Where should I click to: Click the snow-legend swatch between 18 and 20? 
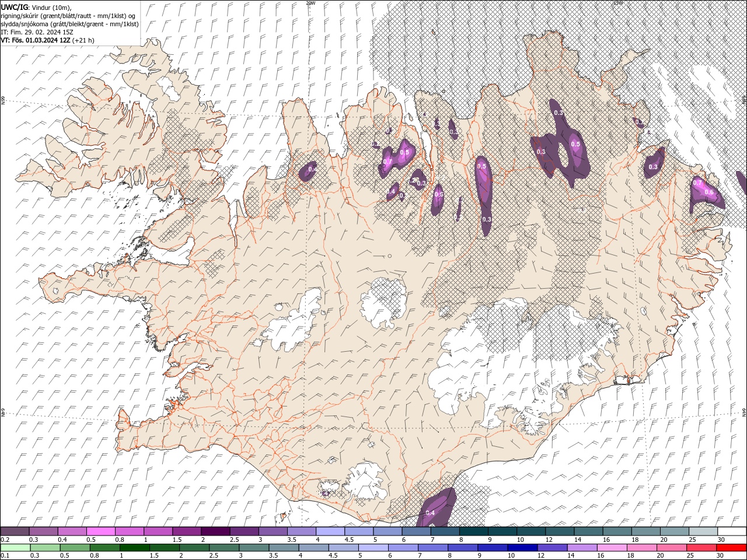click(x=645, y=531)
